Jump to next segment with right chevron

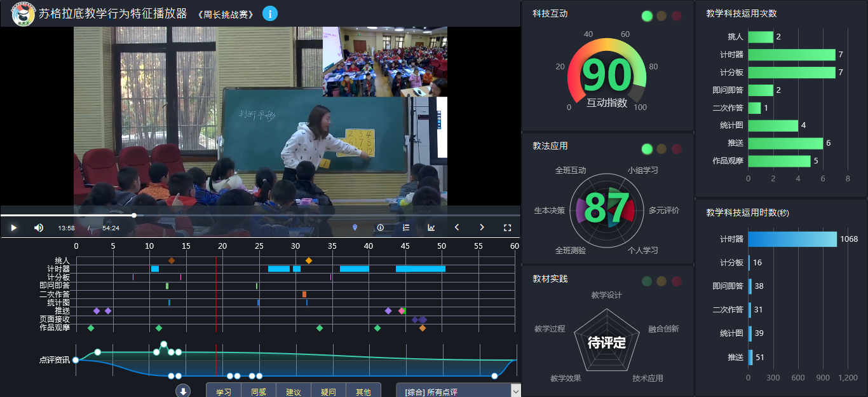tap(482, 228)
